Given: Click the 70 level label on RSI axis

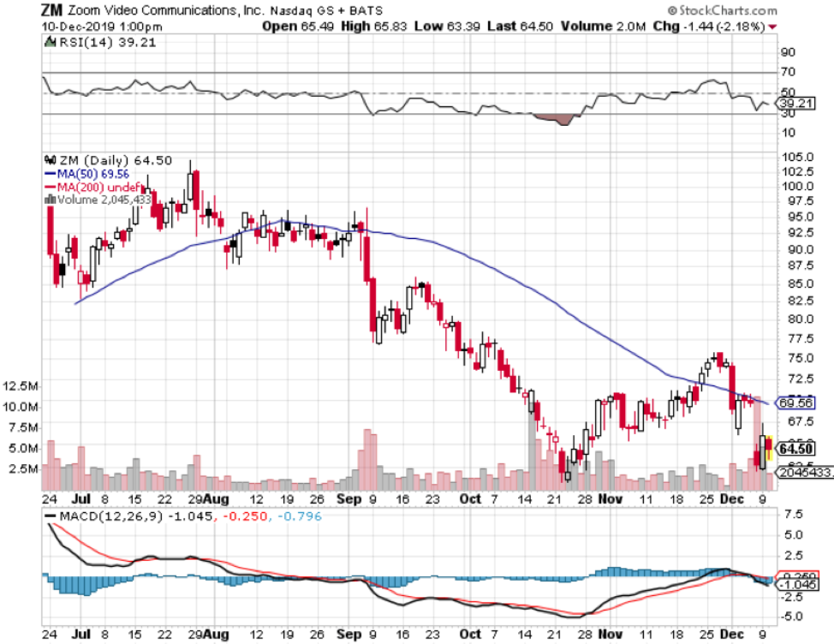Looking at the screenshot, I should pos(789,72).
